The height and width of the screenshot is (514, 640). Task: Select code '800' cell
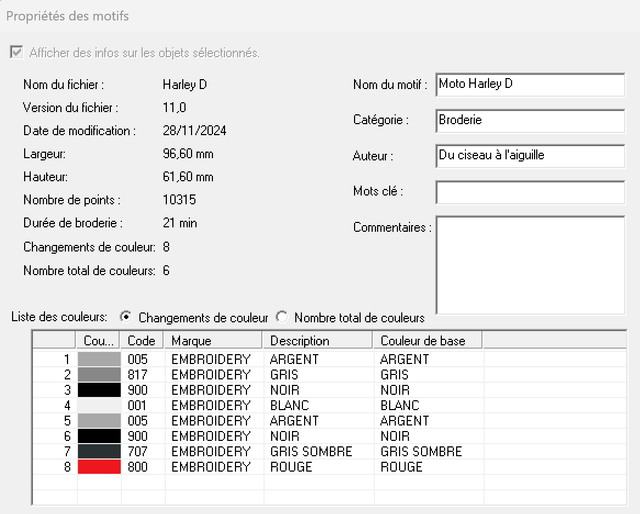point(138,467)
